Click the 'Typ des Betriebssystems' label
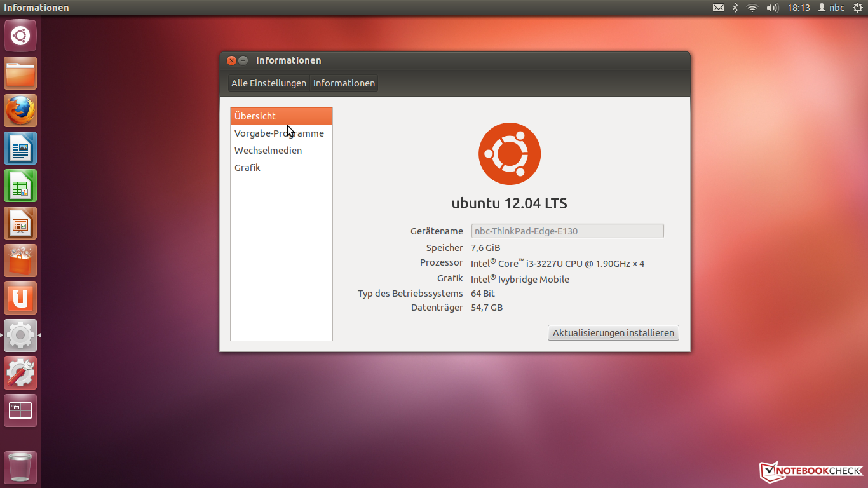The width and height of the screenshot is (868, 488). point(410,294)
